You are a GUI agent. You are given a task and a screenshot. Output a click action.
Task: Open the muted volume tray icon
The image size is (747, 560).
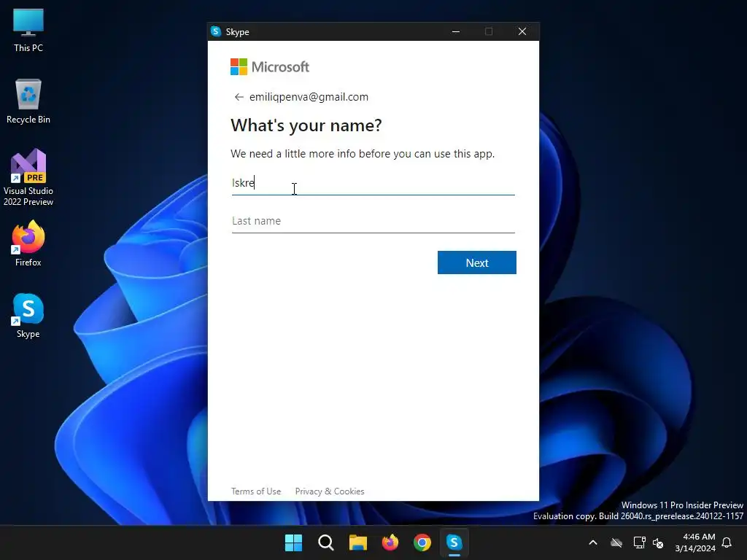[x=659, y=542]
